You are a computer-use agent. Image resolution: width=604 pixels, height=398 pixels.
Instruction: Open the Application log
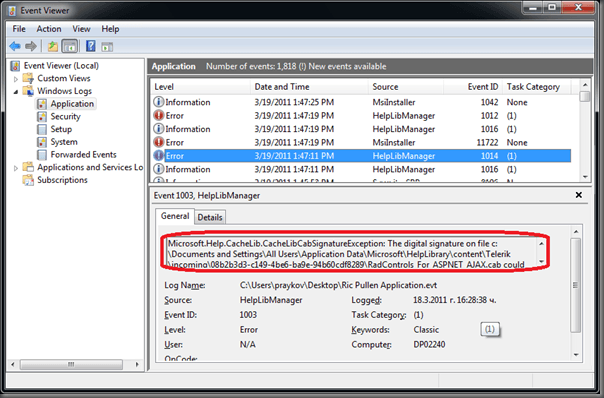(72, 104)
